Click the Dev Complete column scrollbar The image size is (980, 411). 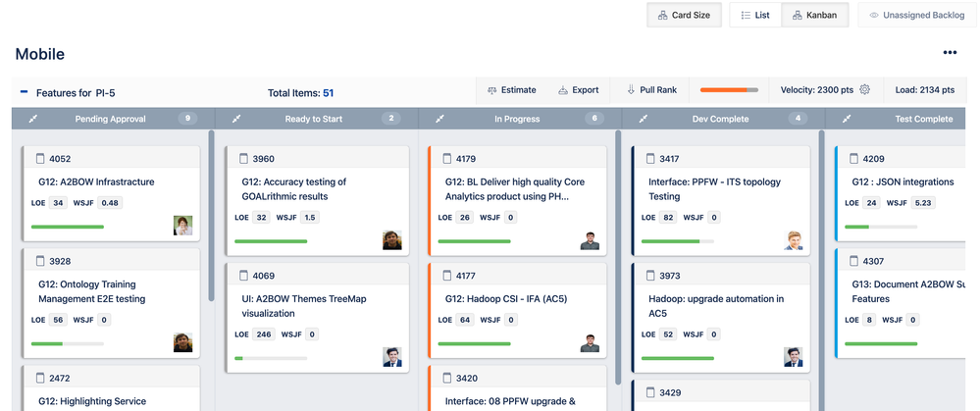[x=822, y=270]
